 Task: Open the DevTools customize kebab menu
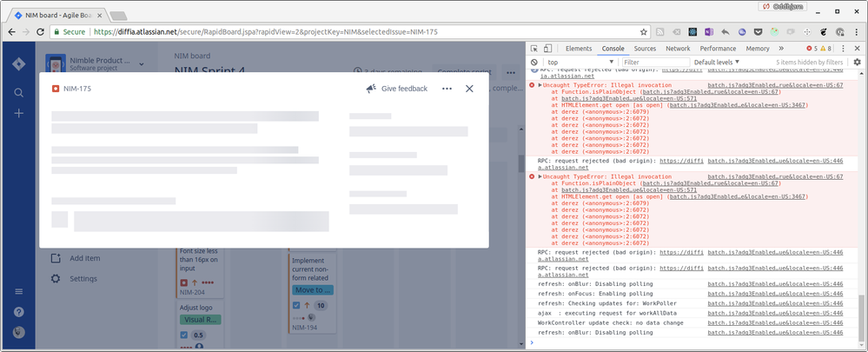[843, 49]
